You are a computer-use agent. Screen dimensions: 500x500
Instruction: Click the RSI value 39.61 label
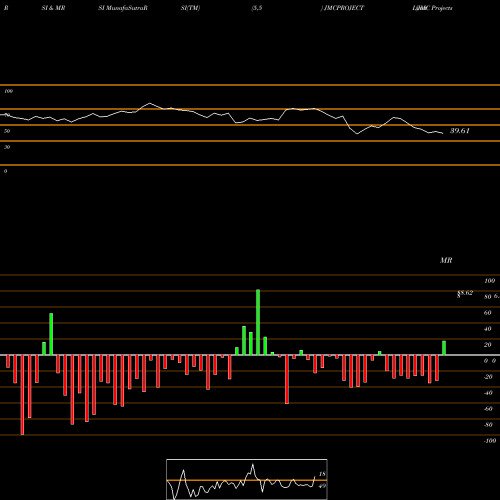[x=460, y=131]
